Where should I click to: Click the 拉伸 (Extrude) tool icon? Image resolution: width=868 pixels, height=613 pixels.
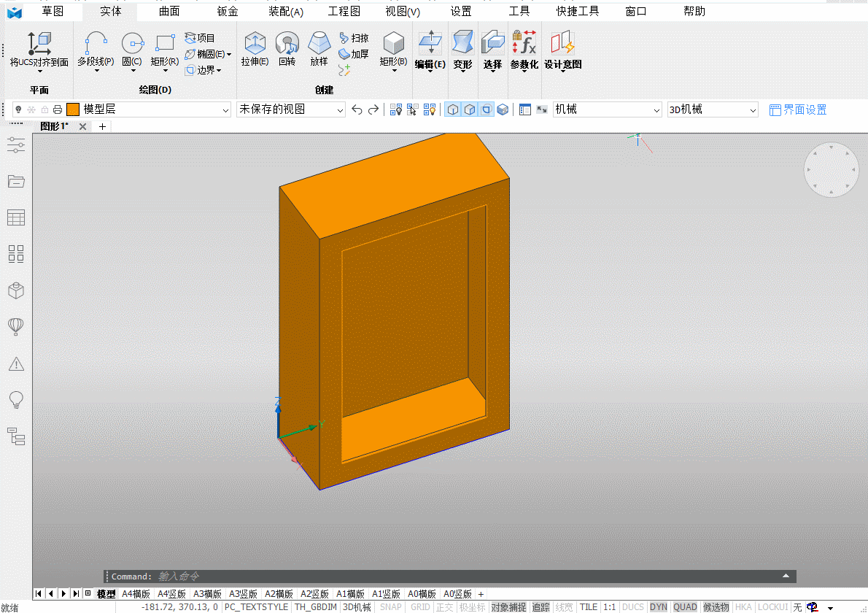pos(255,45)
